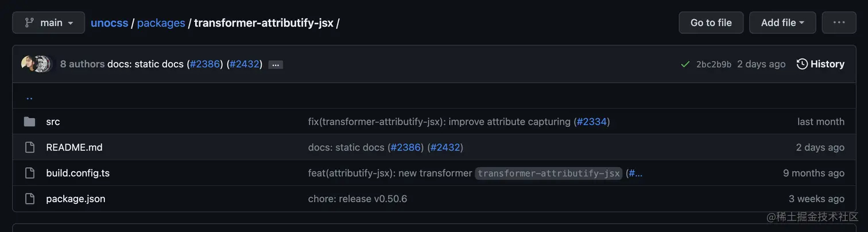Go to packages breadcrumb folder
The width and height of the screenshot is (868, 232).
click(161, 23)
